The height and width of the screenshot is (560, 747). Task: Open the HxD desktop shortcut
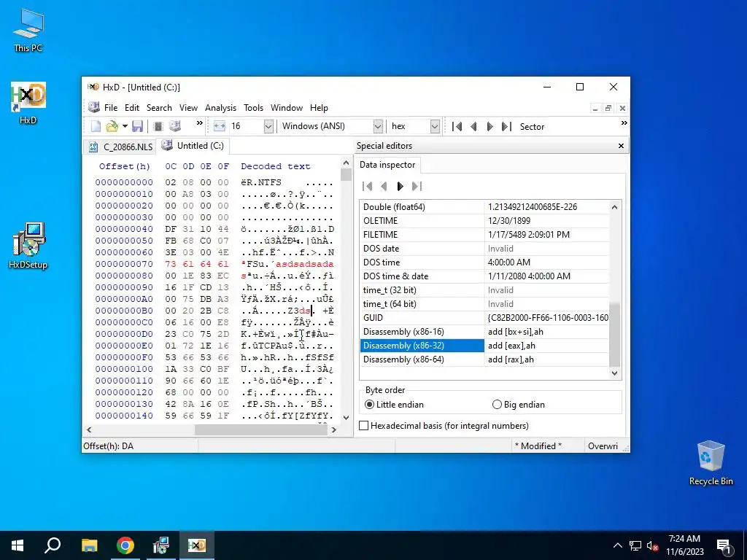(x=28, y=102)
